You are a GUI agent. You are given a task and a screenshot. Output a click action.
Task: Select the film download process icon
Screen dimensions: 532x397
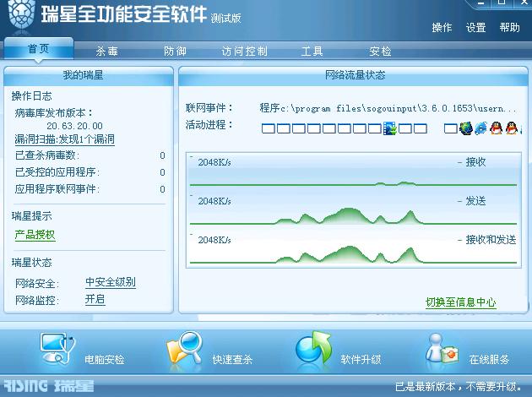pyautogui.click(x=389, y=128)
